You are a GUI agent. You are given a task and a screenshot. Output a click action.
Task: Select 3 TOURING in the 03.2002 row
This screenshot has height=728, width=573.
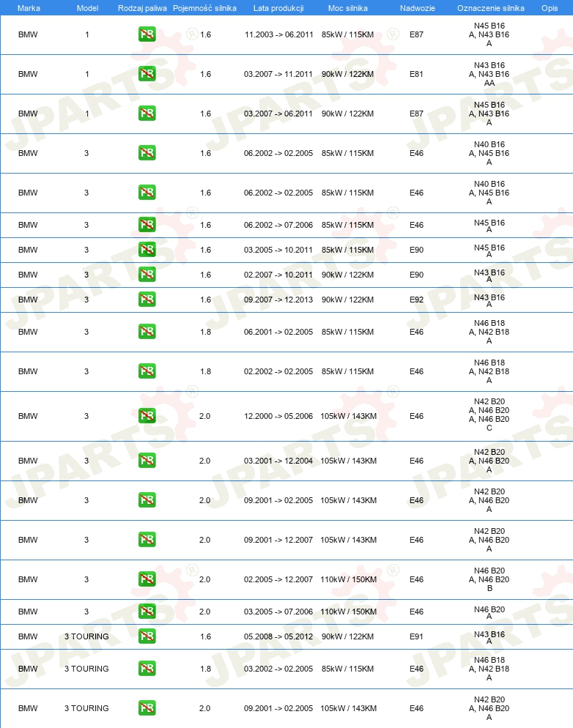pos(86,669)
